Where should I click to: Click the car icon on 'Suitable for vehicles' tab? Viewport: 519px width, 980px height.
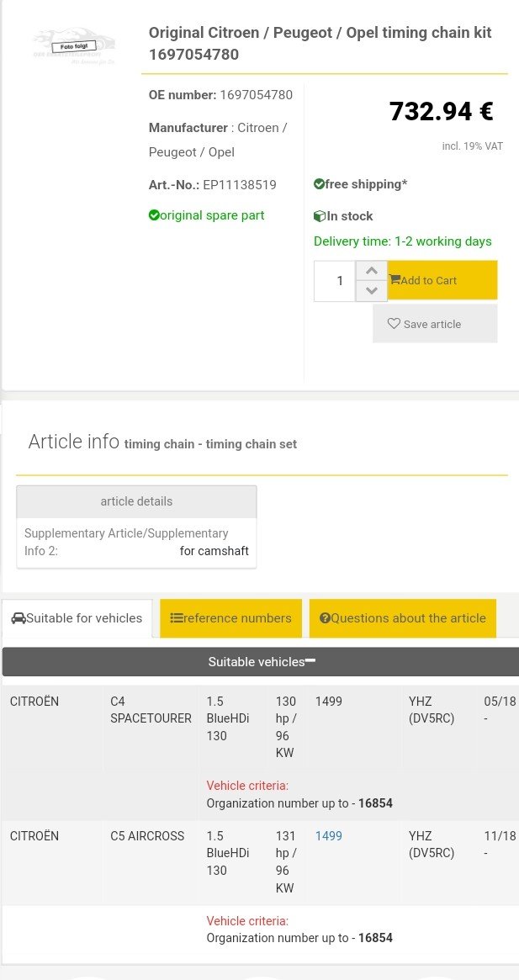(x=19, y=618)
